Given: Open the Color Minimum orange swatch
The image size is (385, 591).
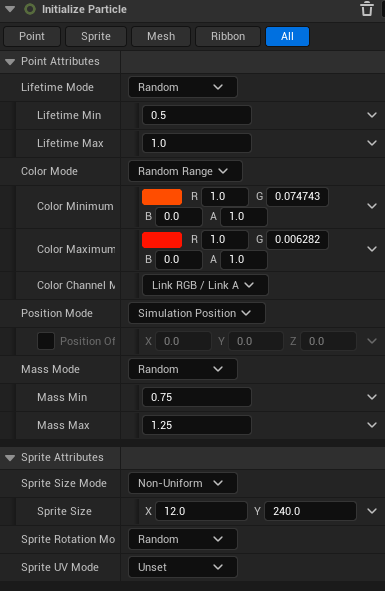Looking at the screenshot, I should [162, 197].
